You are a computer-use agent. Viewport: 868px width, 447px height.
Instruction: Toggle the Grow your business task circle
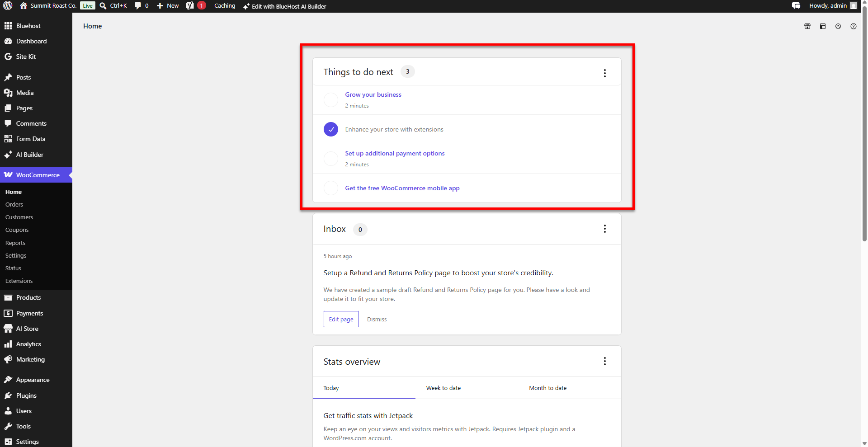point(331,100)
